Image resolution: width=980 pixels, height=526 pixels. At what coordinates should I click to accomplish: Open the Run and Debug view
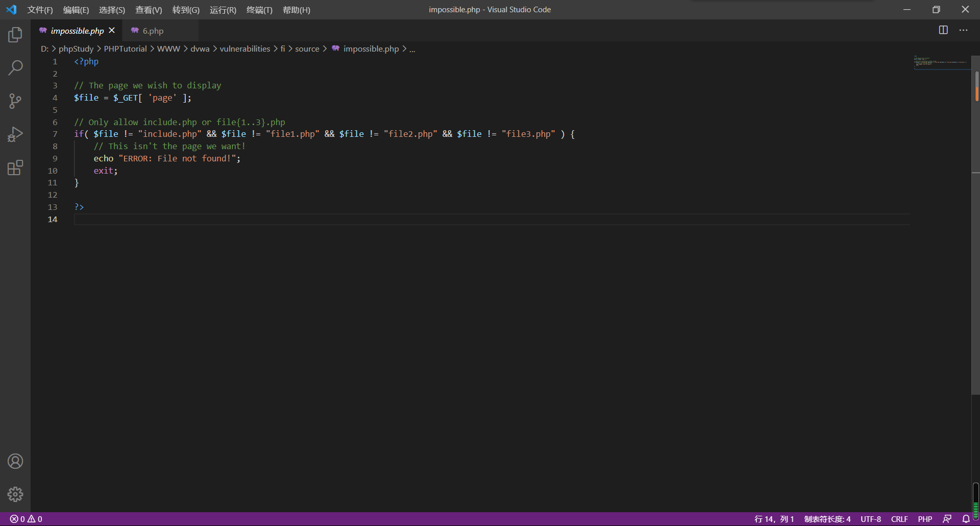[x=15, y=134]
